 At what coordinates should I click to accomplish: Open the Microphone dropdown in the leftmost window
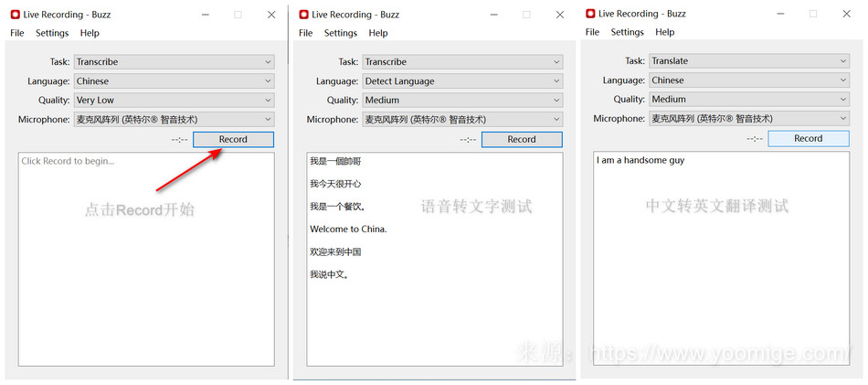tap(174, 120)
